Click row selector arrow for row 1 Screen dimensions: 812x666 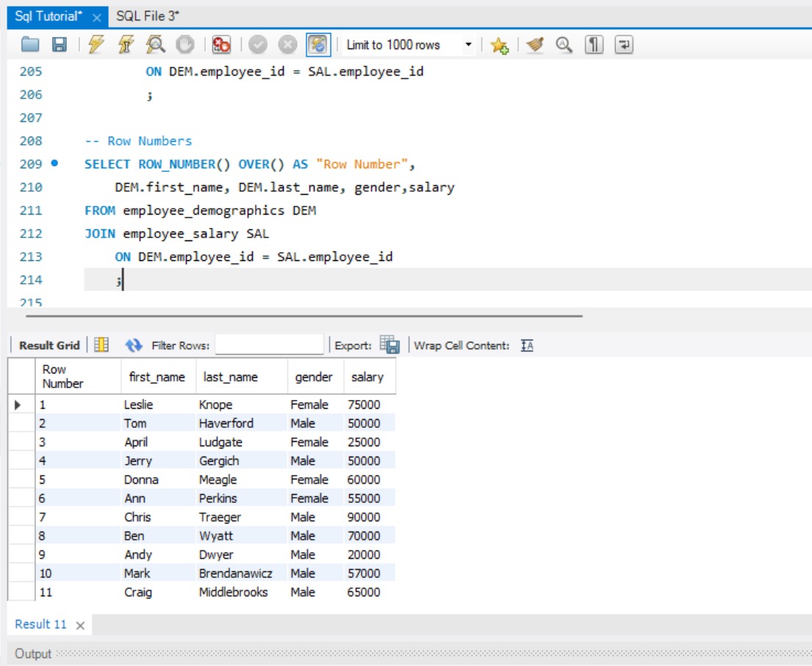[x=18, y=404]
